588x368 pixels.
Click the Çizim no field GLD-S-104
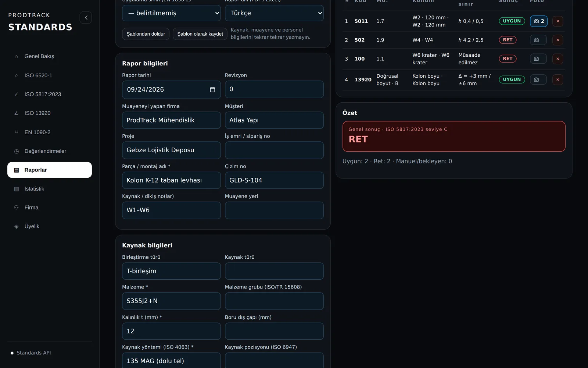point(274,180)
